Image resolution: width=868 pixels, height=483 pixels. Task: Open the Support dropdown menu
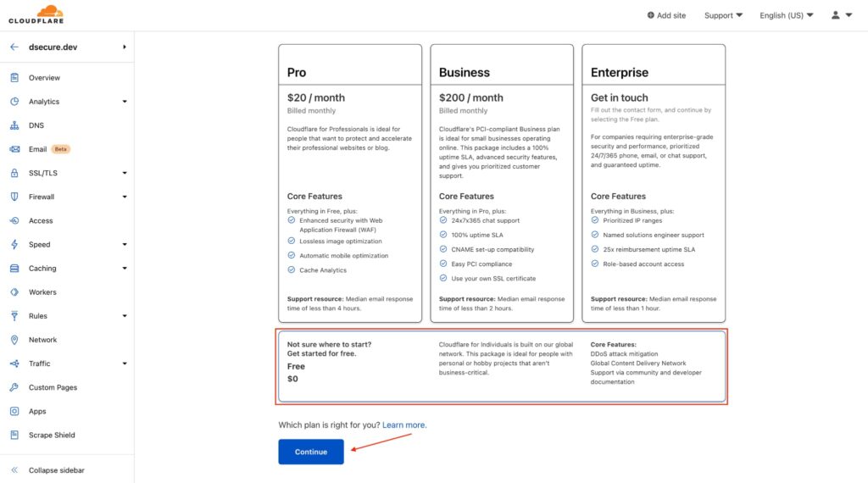tap(723, 15)
